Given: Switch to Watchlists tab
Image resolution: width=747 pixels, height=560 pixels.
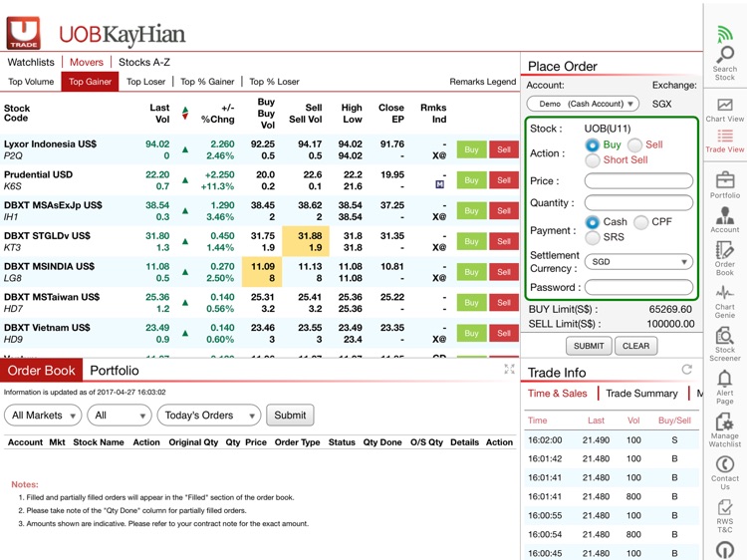Looking at the screenshot, I should [x=31, y=62].
